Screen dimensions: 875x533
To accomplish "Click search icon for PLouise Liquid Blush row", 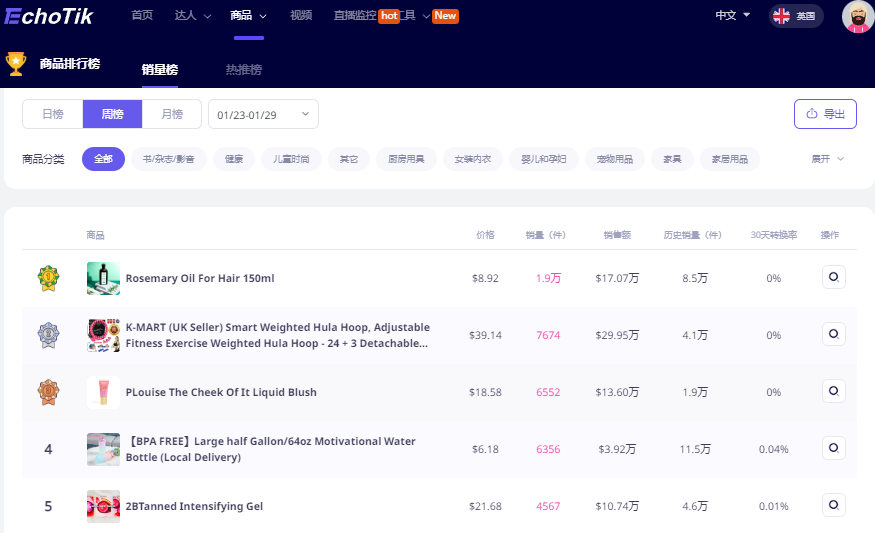I will 834,391.
